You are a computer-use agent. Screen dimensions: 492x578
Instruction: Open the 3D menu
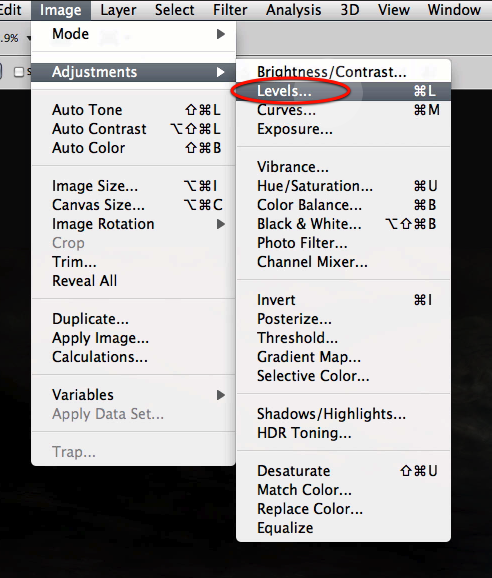(x=350, y=10)
